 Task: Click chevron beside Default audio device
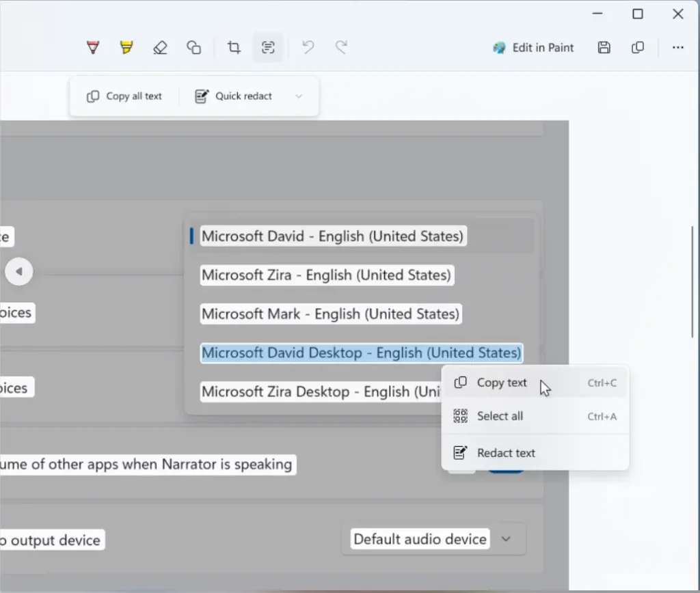click(506, 539)
